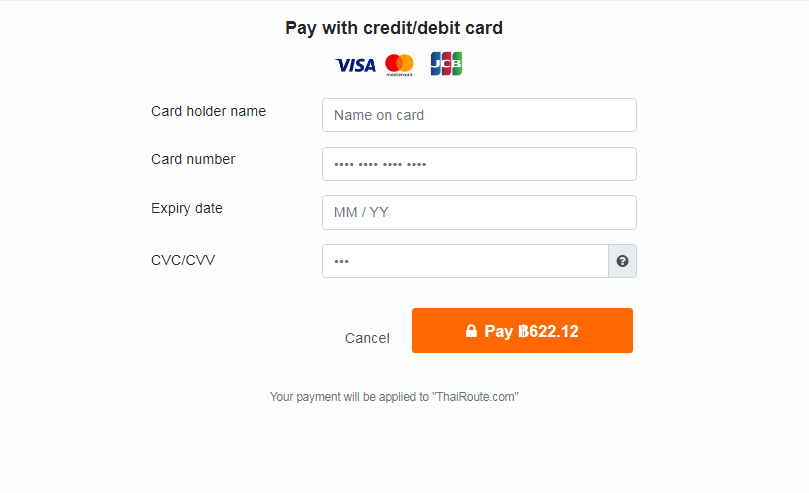Submit payment with the orange Pay button

click(522, 331)
